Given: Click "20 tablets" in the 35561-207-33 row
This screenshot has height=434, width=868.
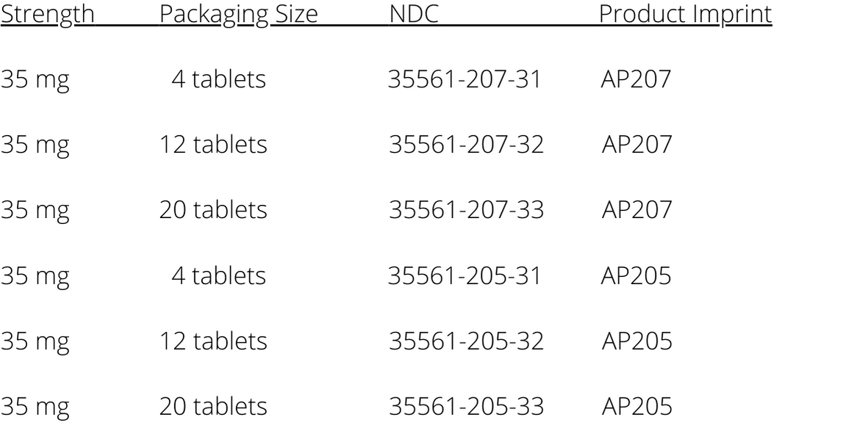Looking at the screenshot, I should coord(214,211).
